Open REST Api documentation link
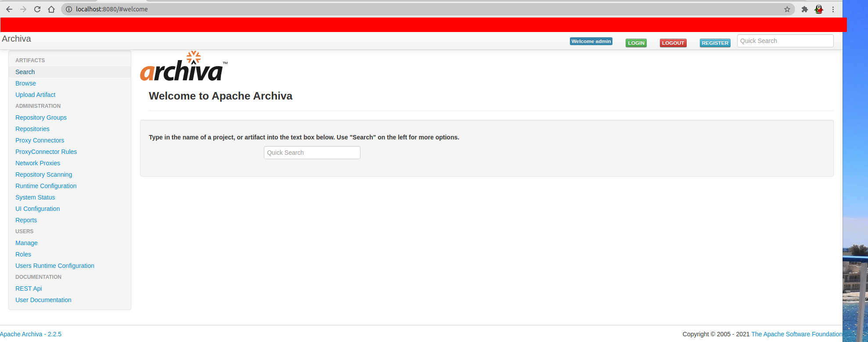Viewport: 868px width, 342px height. coord(29,289)
